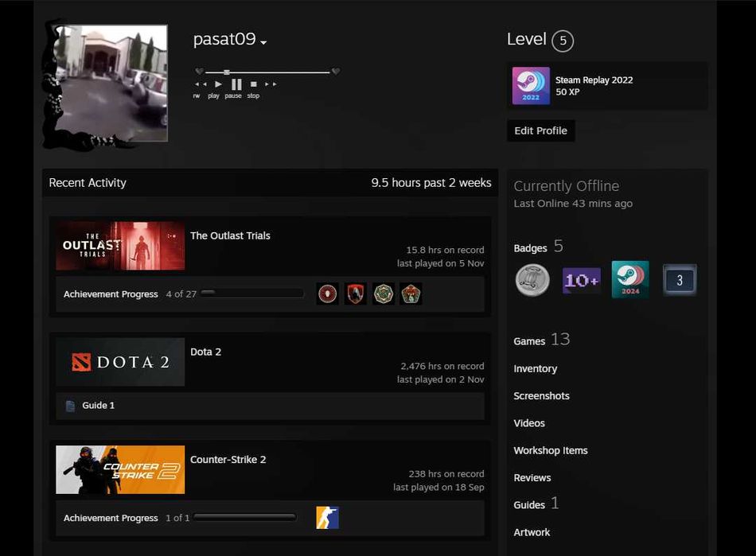Open the Screenshots link
This screenshot has height=556, width=756.
(x=541, y=395)
